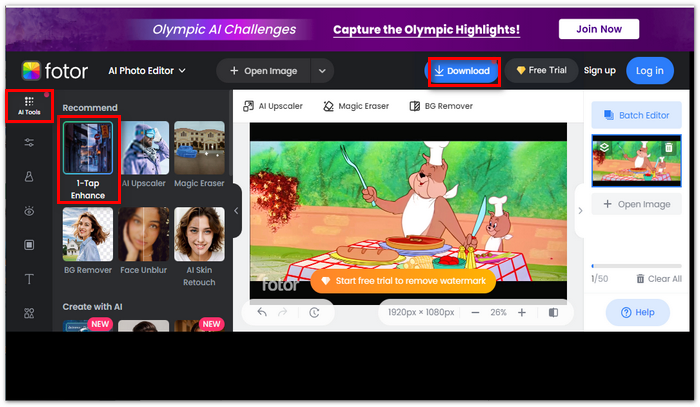Open the Effects eye sidebar icon
The height and width of the screenshot is (407, 700).
(29, 211)
